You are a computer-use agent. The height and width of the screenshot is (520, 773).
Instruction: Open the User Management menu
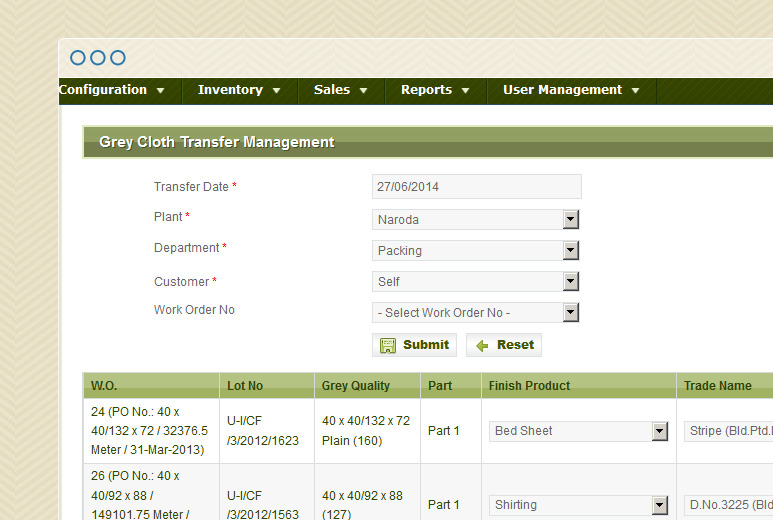pyautogui.click(x=571, y=90)
